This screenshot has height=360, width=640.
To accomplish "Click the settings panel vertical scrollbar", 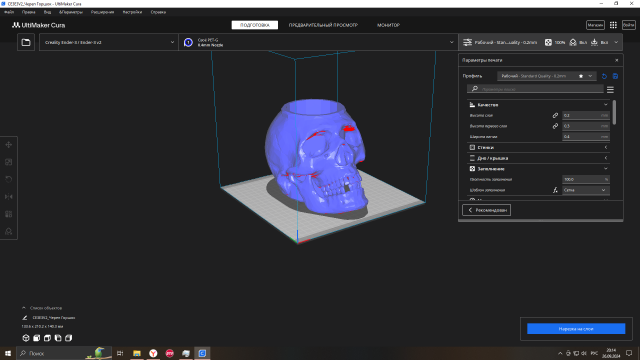I will click(x=614, y=112).
